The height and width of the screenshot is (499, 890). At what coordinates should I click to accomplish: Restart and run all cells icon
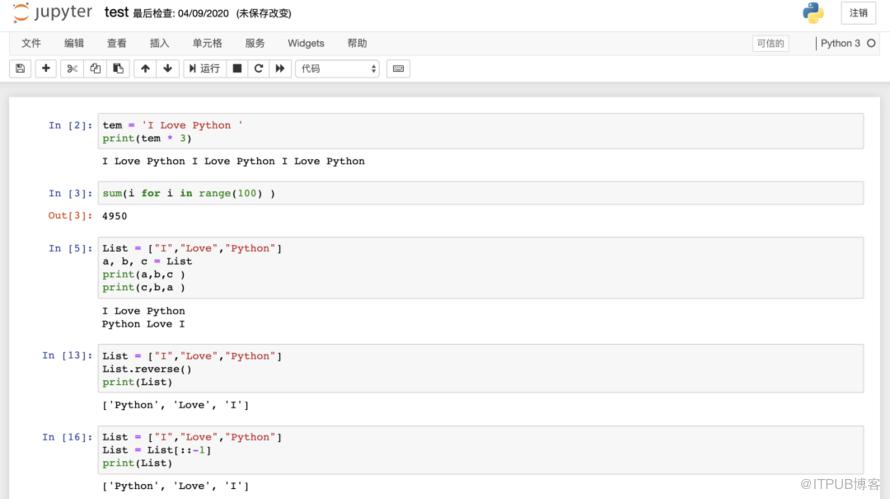click(280, 69)
